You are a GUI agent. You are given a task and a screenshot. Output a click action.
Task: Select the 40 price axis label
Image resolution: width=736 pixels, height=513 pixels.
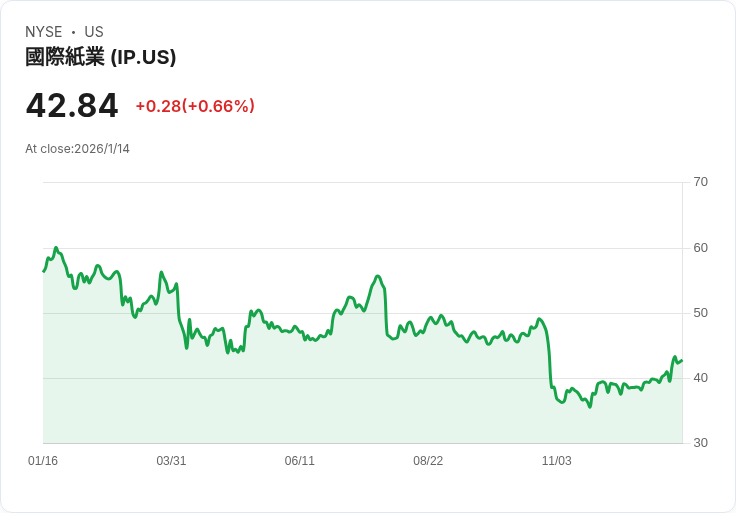coord(701,378)
